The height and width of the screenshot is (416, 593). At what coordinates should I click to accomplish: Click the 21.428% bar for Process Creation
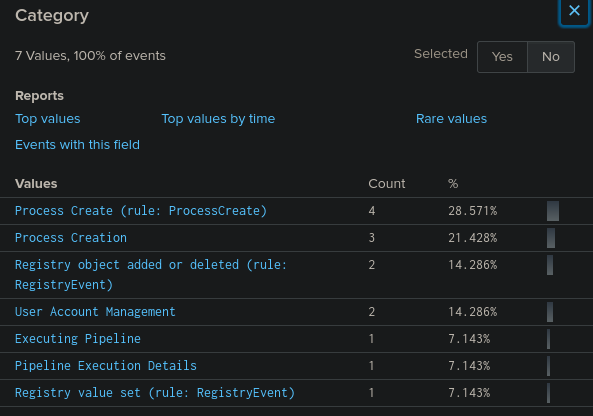pos(551,238)
